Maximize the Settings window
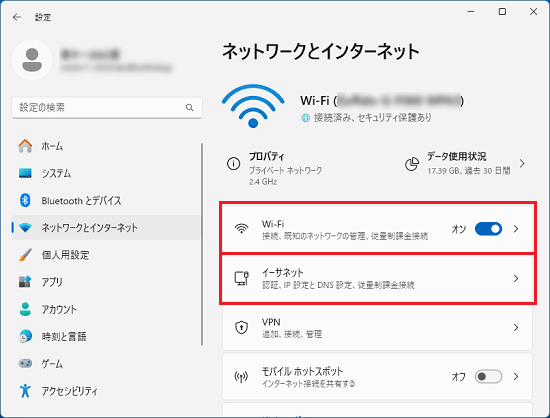 point(502,12)
